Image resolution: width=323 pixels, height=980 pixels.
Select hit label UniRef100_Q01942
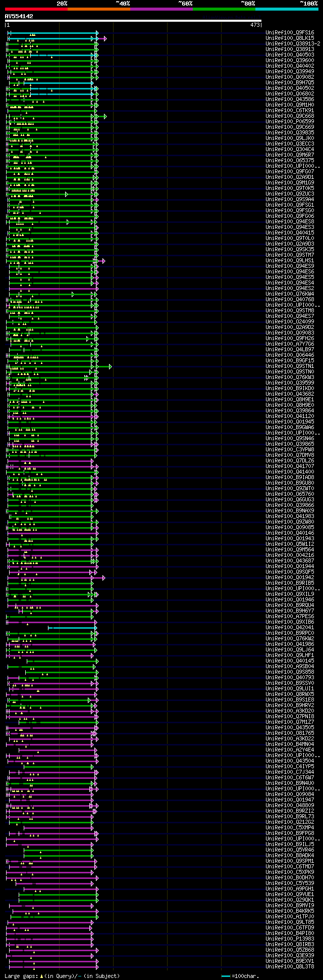[x=290, y=577]
